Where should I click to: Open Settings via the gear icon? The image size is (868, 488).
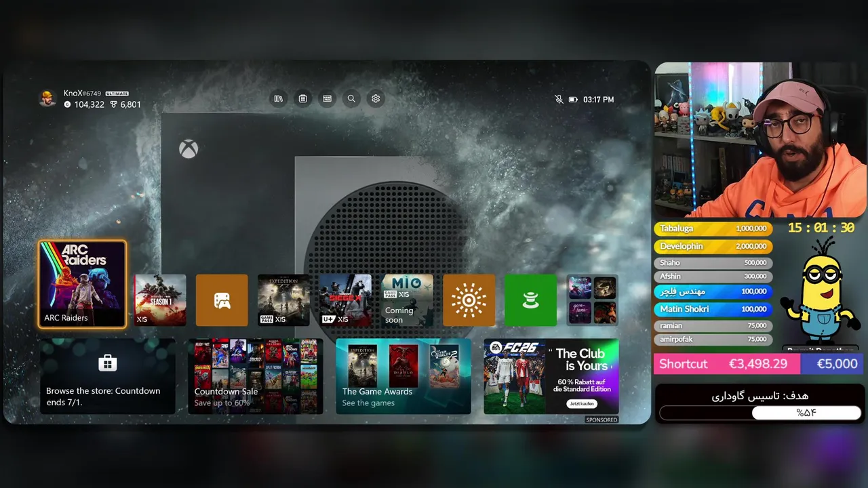376,99
